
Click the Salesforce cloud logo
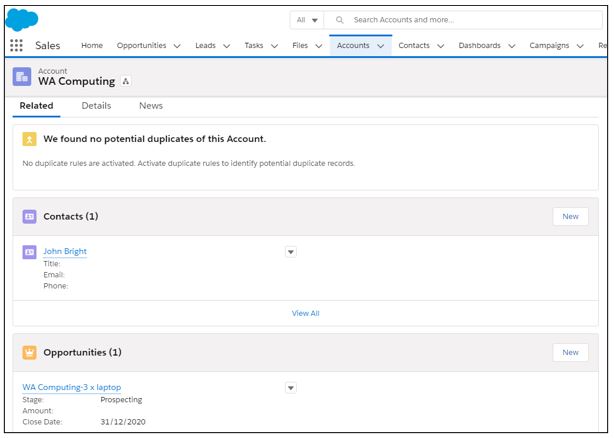pos(22,18)
